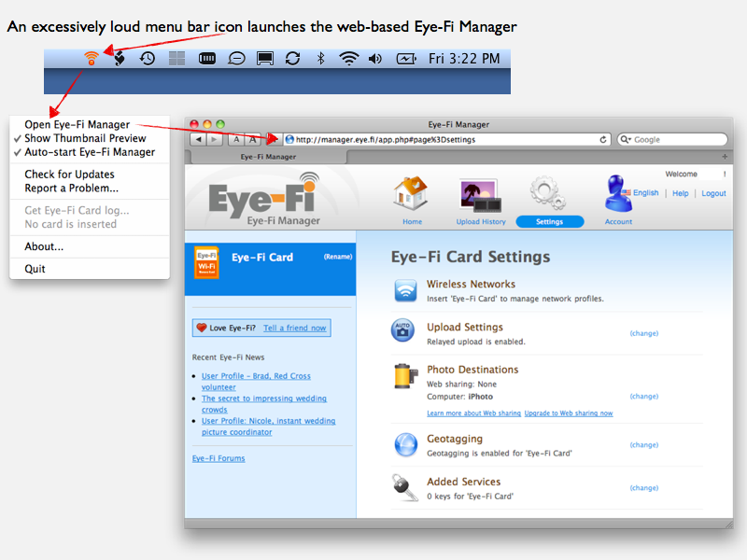Reload the page with the refresh icon
This screenshot has height=560, width=747.
[602, 139]
